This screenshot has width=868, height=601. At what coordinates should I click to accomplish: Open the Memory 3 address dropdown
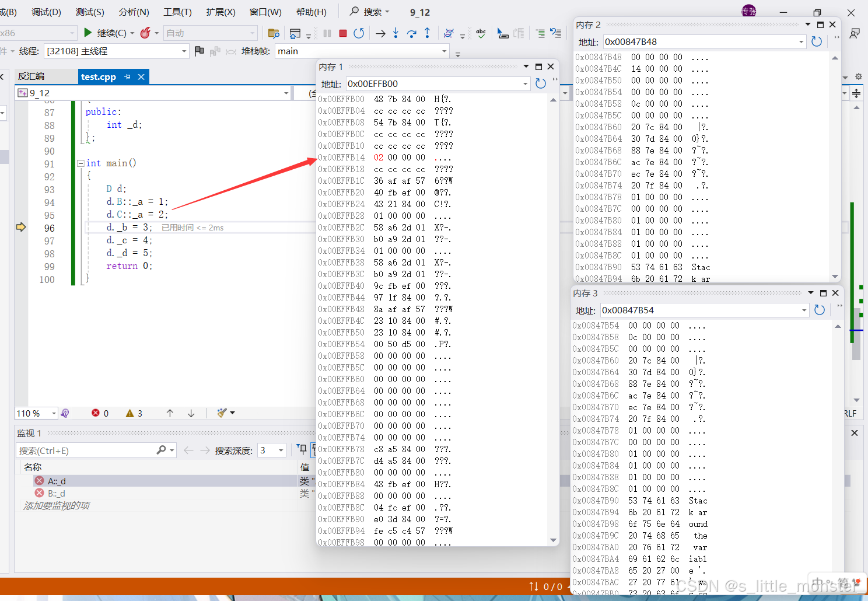tap(804, 310)
